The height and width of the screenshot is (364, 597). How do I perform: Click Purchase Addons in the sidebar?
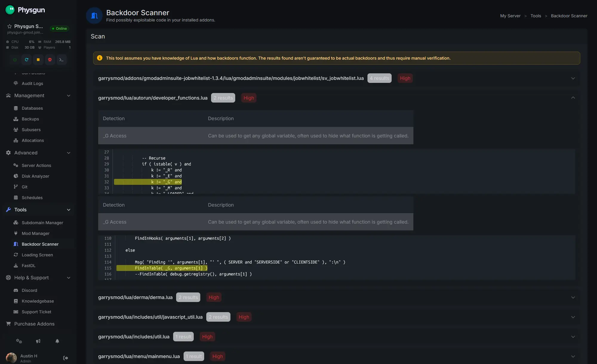[x=34, y=324]
